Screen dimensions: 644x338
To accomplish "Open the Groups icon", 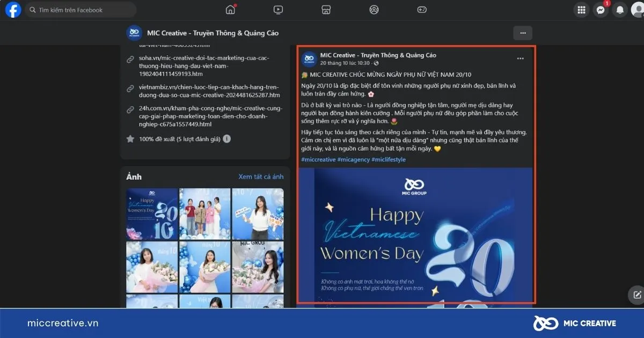I will (x=374, y=9).
